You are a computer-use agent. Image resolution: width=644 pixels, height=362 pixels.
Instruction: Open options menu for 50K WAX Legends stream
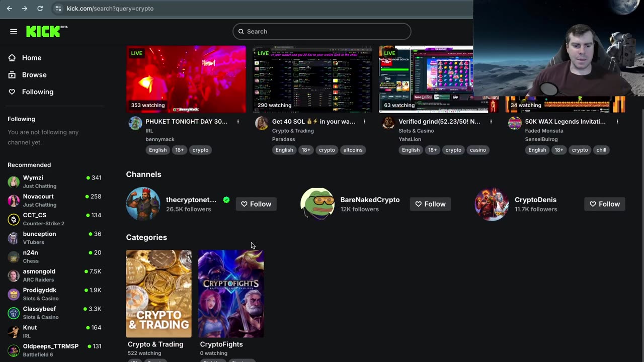[x=617, y=122]
